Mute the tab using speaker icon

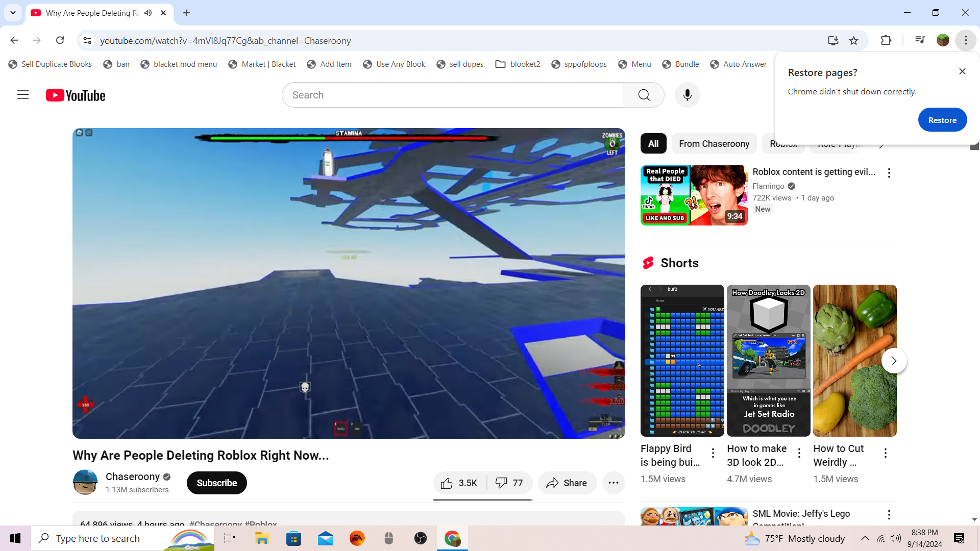tap(148, 13)
